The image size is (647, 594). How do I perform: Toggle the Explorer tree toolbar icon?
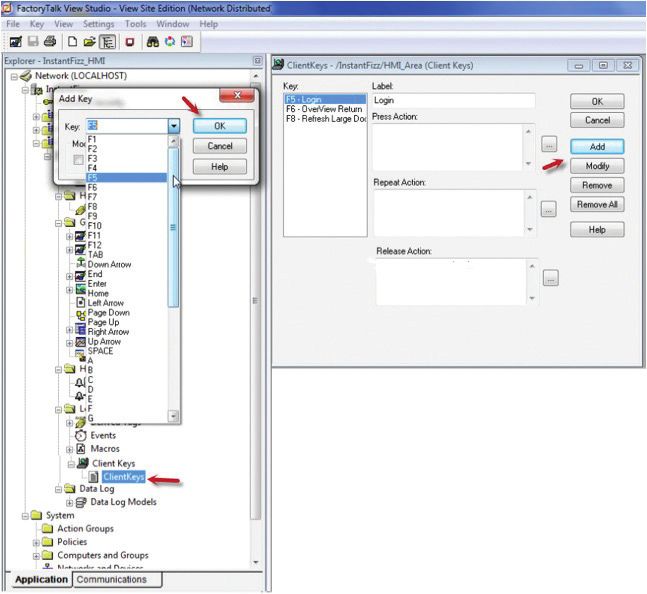click(x=107, y=42)
